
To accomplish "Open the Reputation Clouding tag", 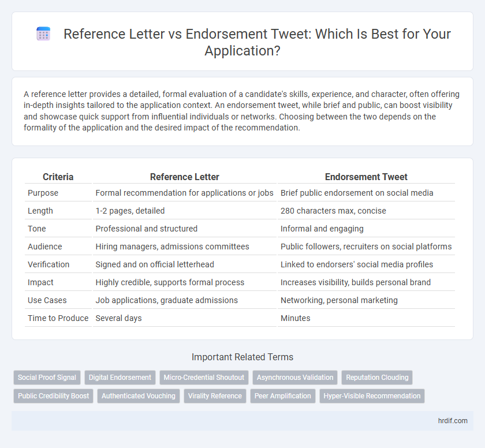I will 377,378.
